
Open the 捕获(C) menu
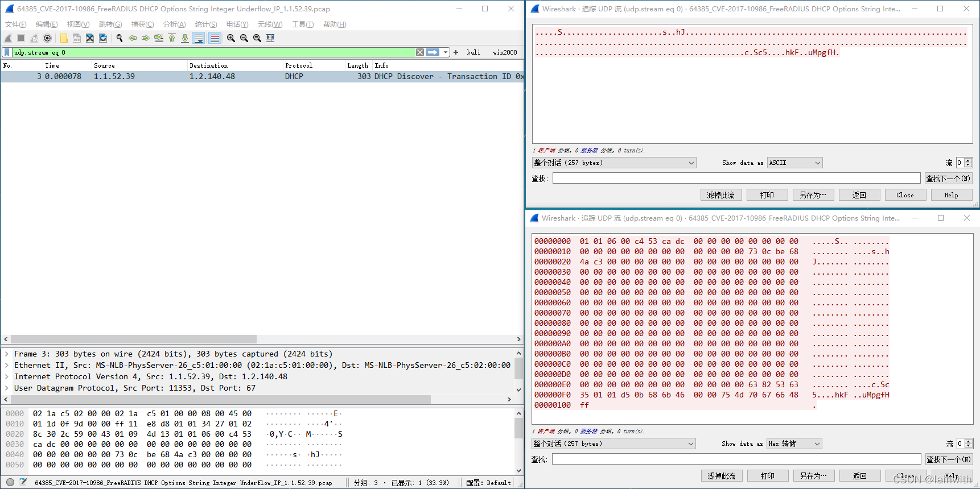pos(142,24)
